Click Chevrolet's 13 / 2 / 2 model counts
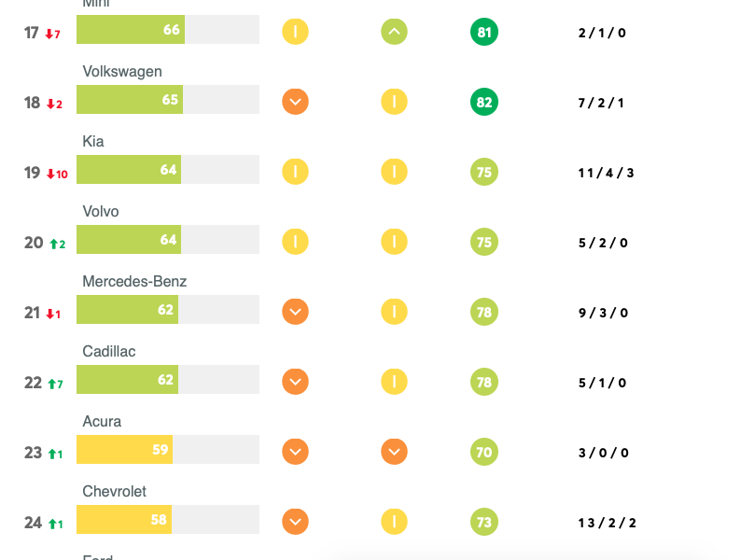This screenshot has width=741, height=560. [607, 523]
